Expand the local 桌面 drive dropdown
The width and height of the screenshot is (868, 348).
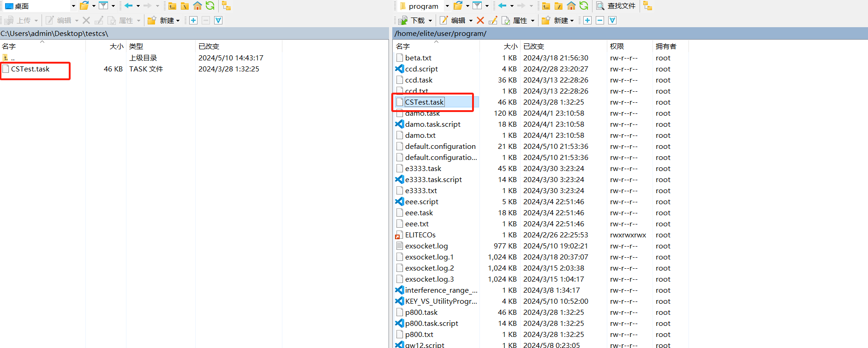(73, 6)
